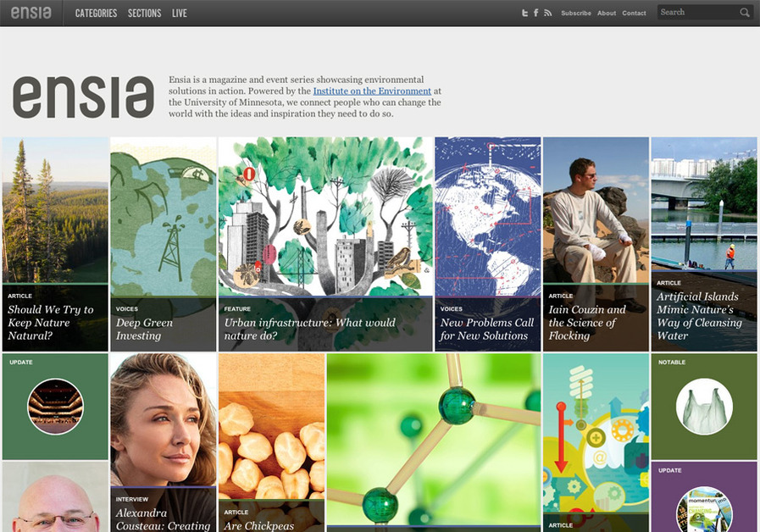Open 'New Problems Call for New Solutions'
Screen dimensions: 760x532
(486, 329)
